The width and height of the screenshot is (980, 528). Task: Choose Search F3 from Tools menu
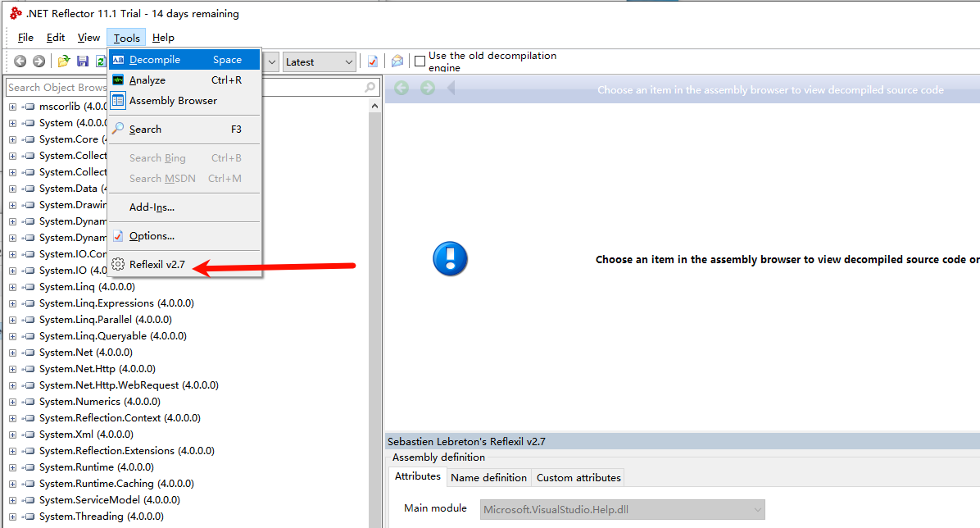184,129
